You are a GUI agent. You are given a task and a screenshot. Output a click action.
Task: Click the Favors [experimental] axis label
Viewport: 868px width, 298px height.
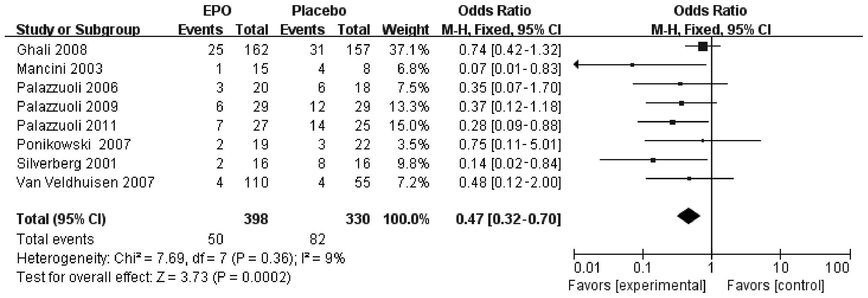(x=637, y=285)
